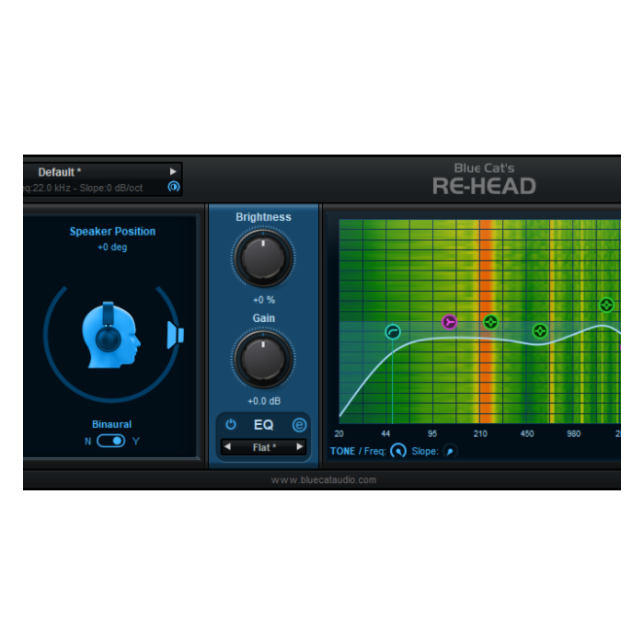Open the Flat EQ preset list
The width and height of the screenshot is (644, 644).
click(x=264, y=447)
